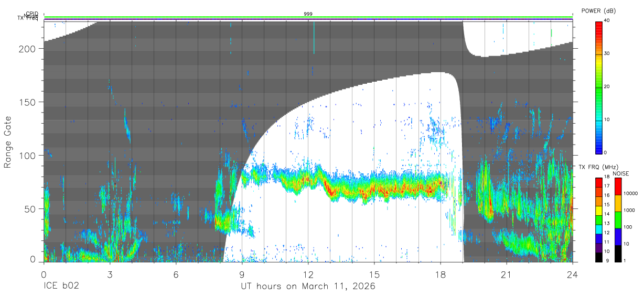
Task: Click the 15 label on TX FRQ scale
Action: (x=607, y=205)
